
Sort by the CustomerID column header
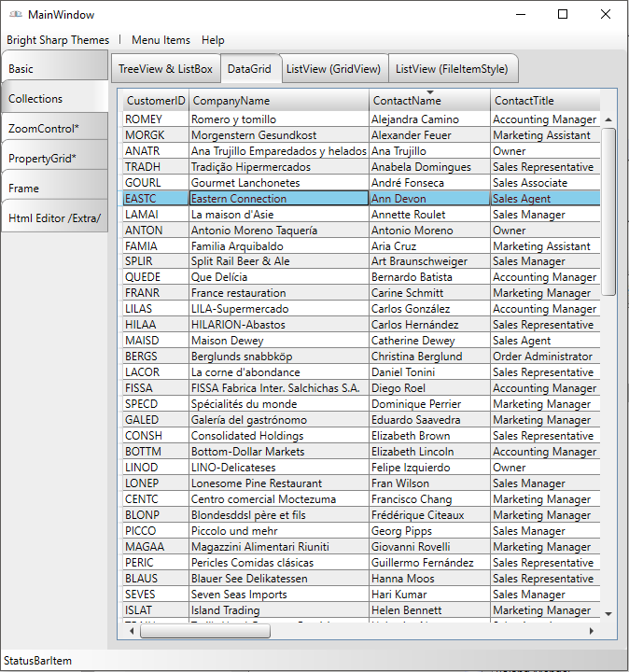tap(156, 101)
